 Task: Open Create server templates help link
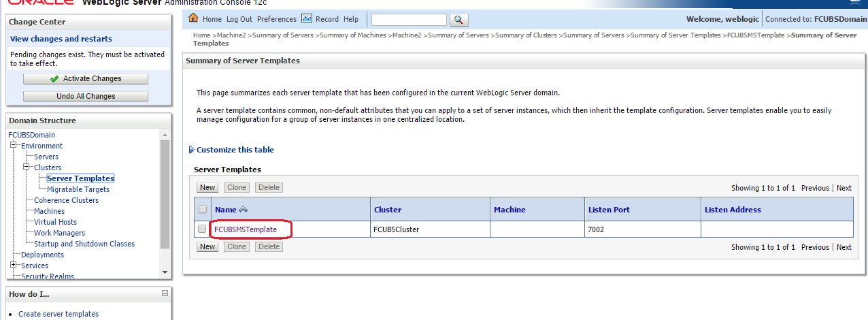click(59, 314)
